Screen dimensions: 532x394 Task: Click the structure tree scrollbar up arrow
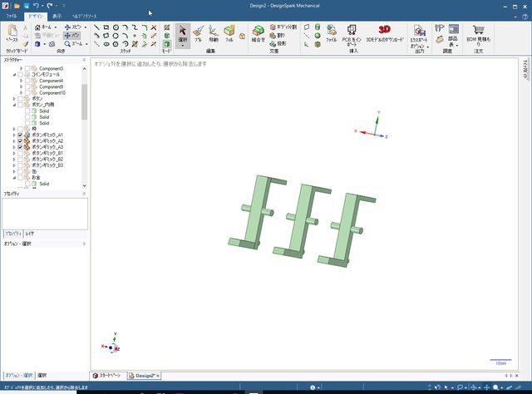[84, 68]
